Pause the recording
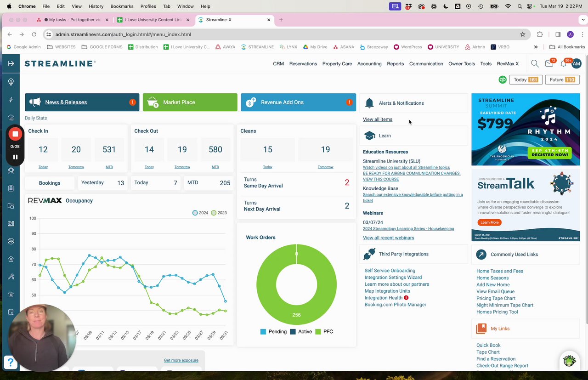588x380 pixels. click(x=15, y=157)
